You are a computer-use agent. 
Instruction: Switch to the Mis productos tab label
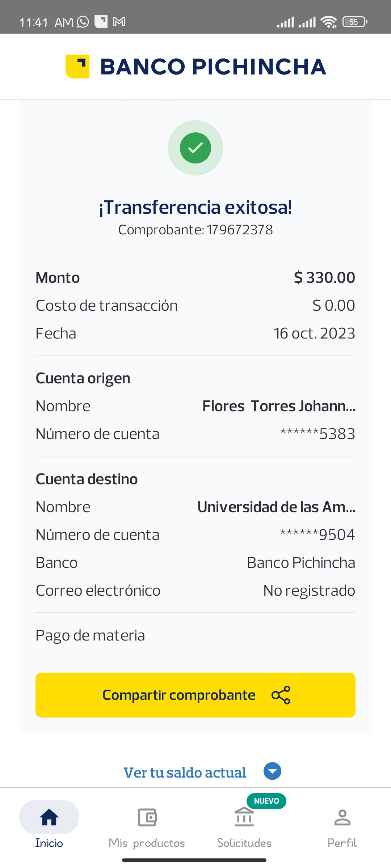pos(147,843)
